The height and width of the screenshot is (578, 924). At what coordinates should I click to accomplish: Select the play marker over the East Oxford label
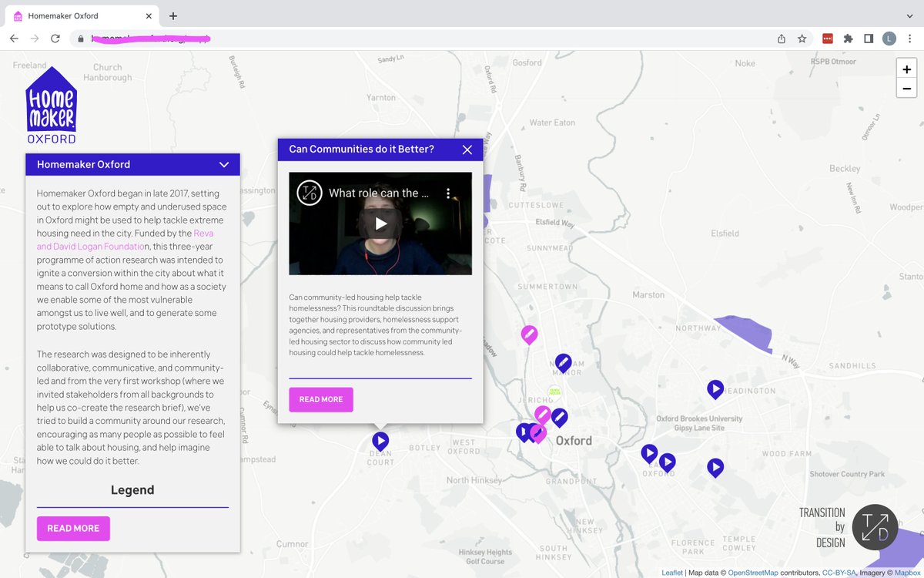point(667,462)
